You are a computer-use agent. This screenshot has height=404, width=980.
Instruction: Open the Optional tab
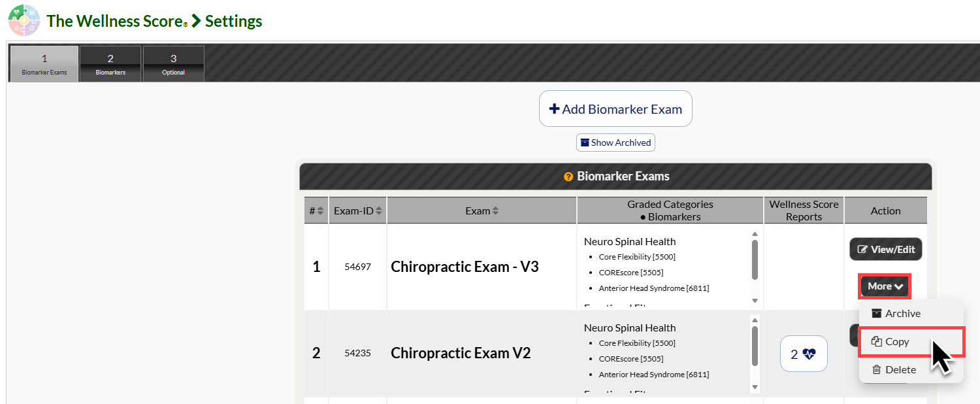pyautogui.click(x=174, y=64)
